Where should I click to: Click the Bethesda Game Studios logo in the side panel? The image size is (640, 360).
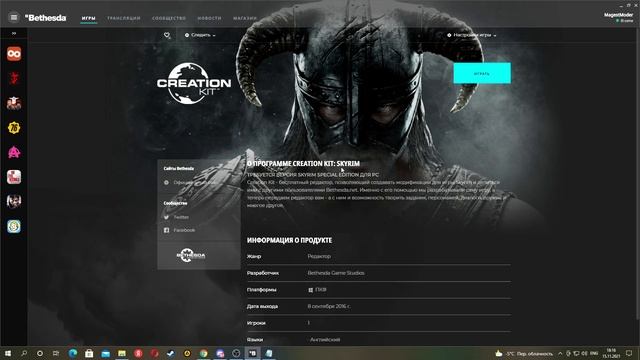[191, 256]
